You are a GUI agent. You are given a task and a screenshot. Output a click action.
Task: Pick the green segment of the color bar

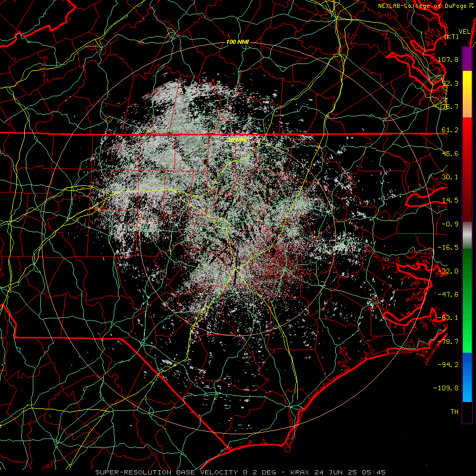pos(467,300)
